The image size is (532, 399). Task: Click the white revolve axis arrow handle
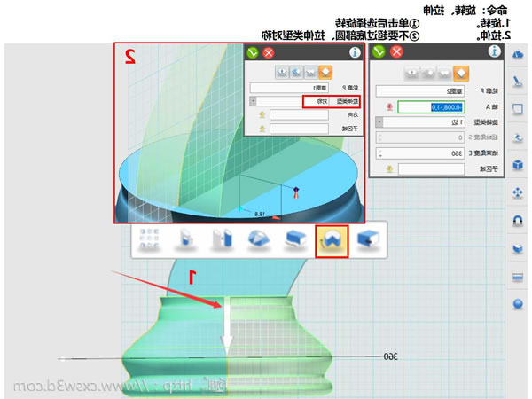[x=226, y=324]
